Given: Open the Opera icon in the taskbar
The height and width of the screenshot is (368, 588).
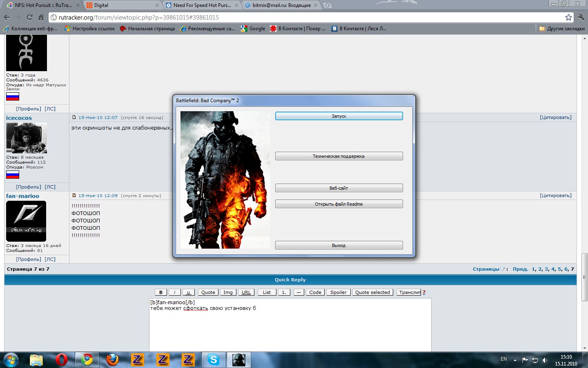Looking at the screenshot, I should pyautogui.click(x=62, y=360).
